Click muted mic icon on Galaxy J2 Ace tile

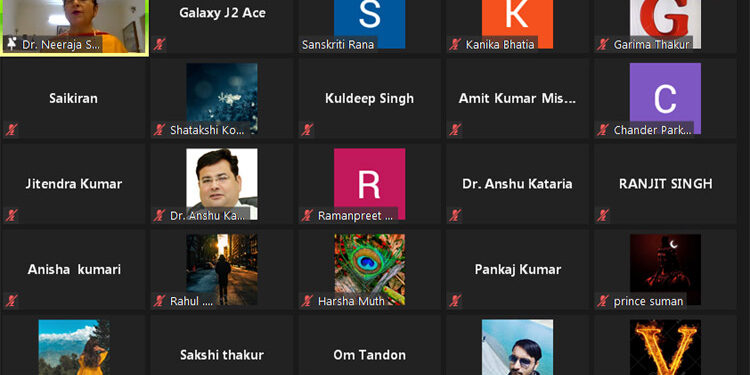[x=159, y=44]
